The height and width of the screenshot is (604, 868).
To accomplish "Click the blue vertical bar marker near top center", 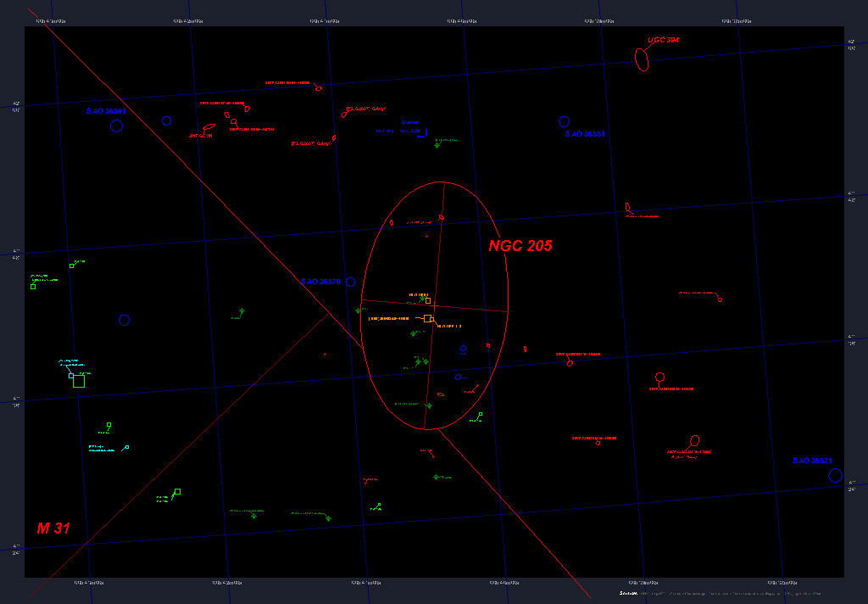I will tap(427, 131).
